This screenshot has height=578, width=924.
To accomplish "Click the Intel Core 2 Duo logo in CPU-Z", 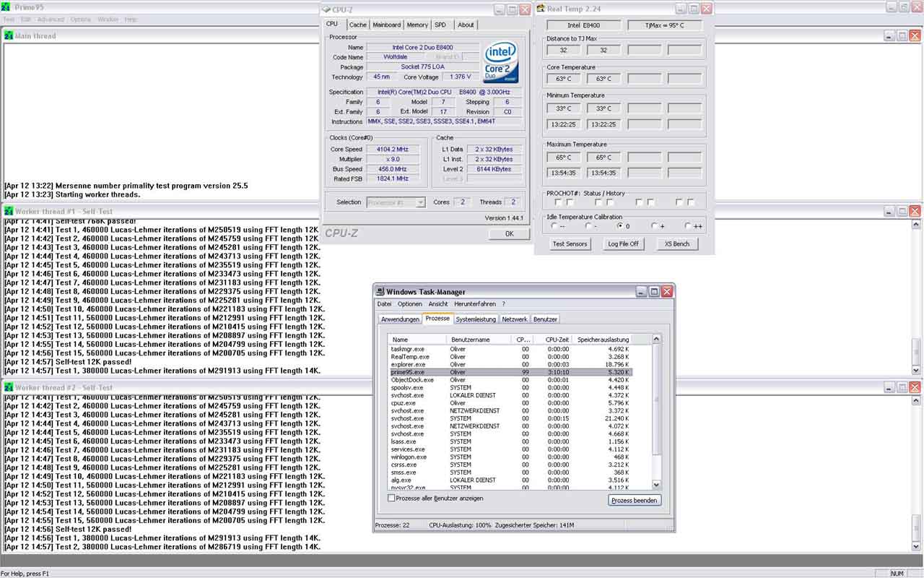I will (502, 62).
